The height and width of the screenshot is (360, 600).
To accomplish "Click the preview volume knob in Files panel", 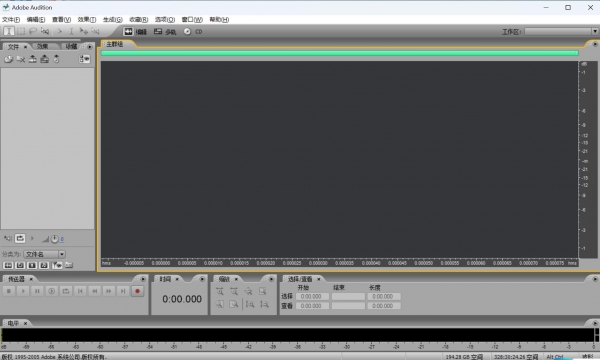I will (55, 239).
